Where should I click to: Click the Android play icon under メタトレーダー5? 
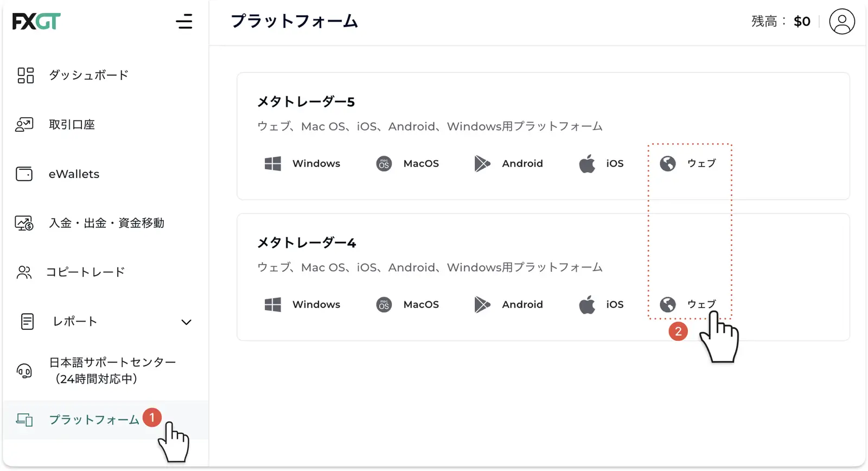coord(482,163)
